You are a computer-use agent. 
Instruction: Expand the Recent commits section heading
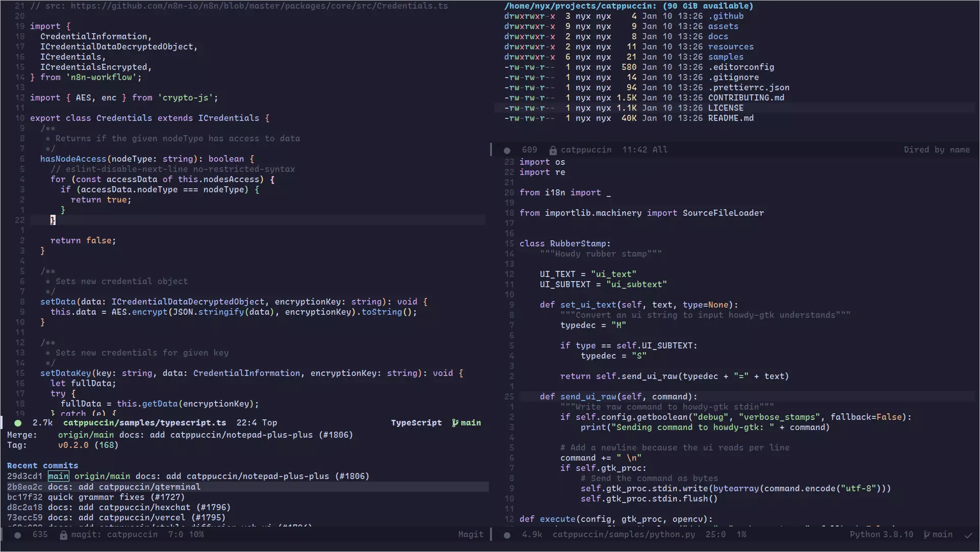42,465
